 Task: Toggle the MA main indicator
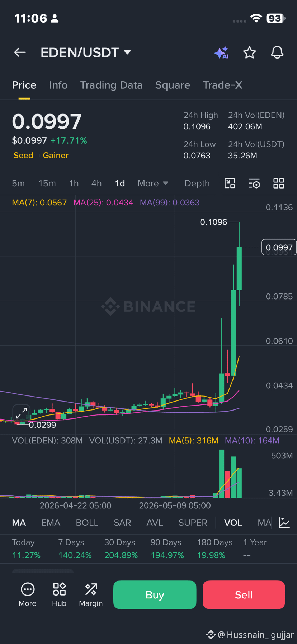click(19, 523)
